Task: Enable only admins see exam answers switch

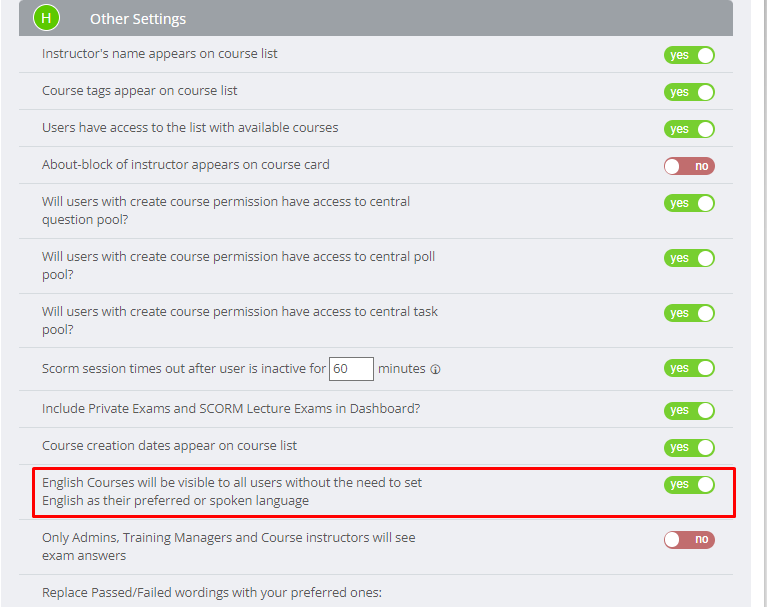Action: 689,540
